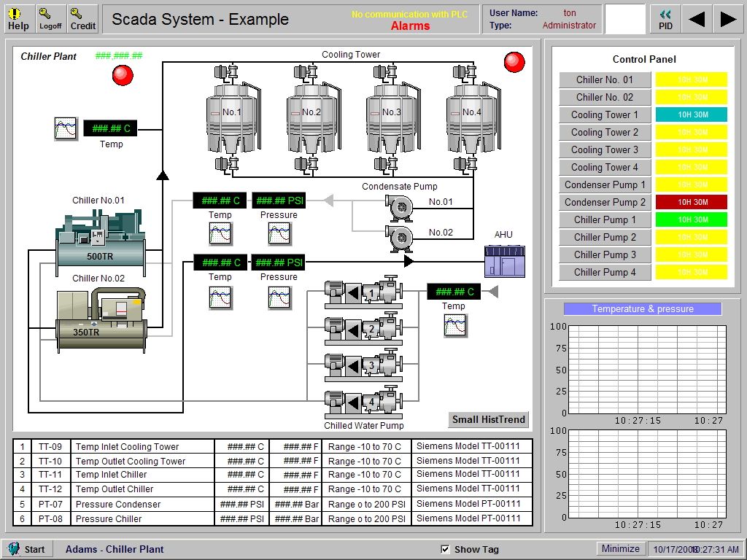The height and width of the screenshot is (560, 747).
Task: Click the Condensate Pump No.02 symbol
Action: [400, 237]
